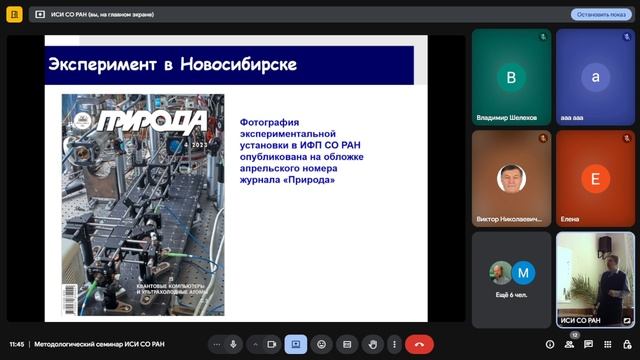Click muted mic icon on Владимир Шелехов tile

[x=543, y=37]
